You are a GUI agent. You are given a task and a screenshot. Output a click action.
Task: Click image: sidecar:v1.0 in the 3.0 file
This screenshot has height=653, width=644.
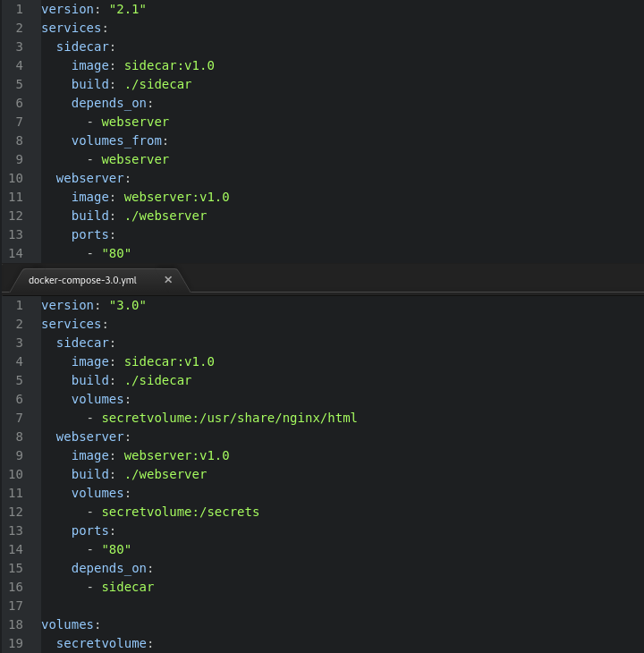point(143,361)
